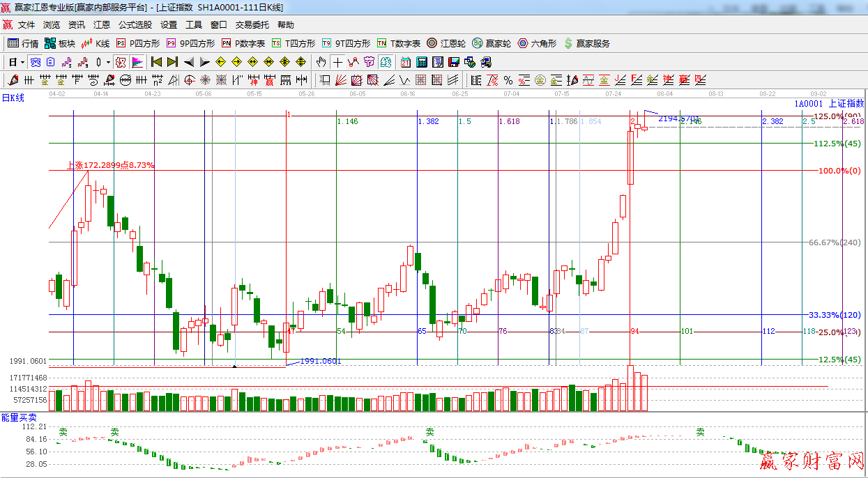Jump to first bar with skip-start arrow
868x478 pixels.
(156, 62)
